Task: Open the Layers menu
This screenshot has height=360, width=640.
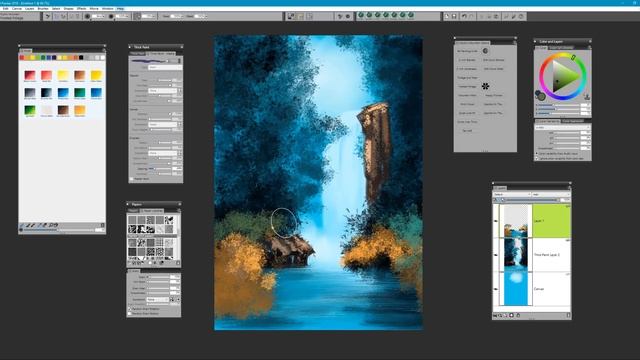Action: pyautogui.click(x=29, y=9)
